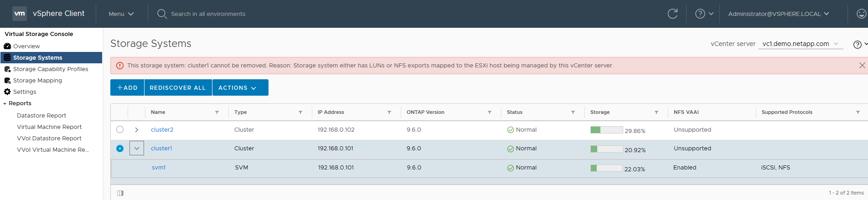Image resolution: width=868 pixels, height=200 pixels.
Task: Open the svm1 link
Action: click(159, 168)
